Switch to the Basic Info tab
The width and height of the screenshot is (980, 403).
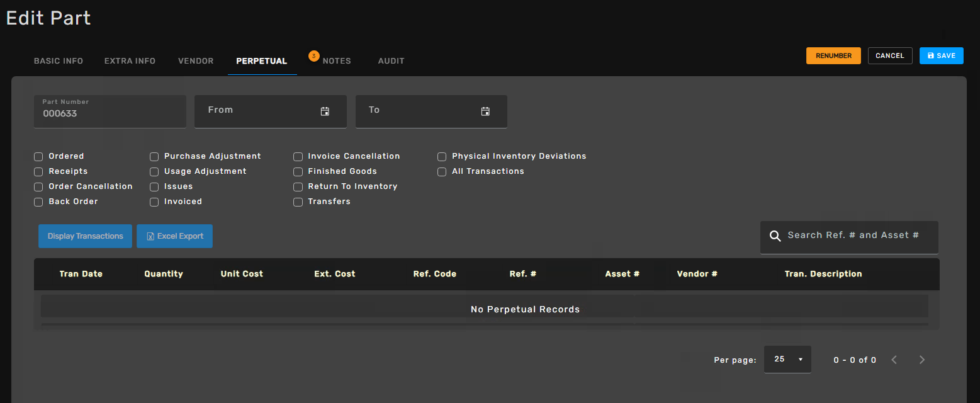tap(59, 61)
